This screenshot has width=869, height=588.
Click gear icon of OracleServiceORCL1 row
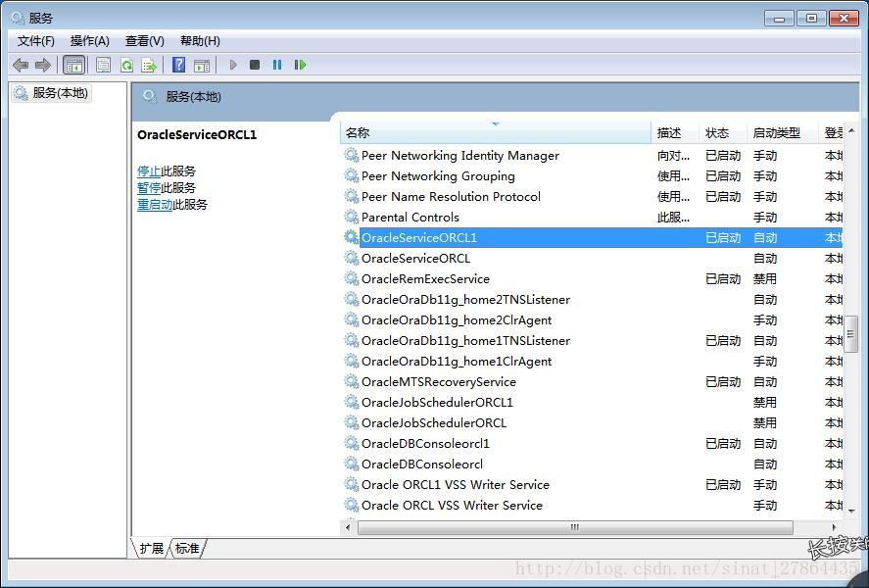pyautogui.click(x=352, y=237)
